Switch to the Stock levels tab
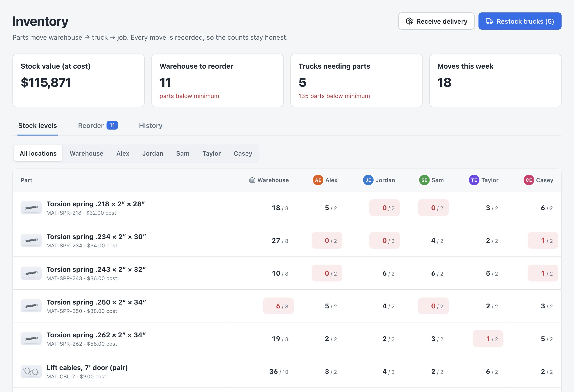The width and height of the screenshot is (574, 392). tap(38, 125)
